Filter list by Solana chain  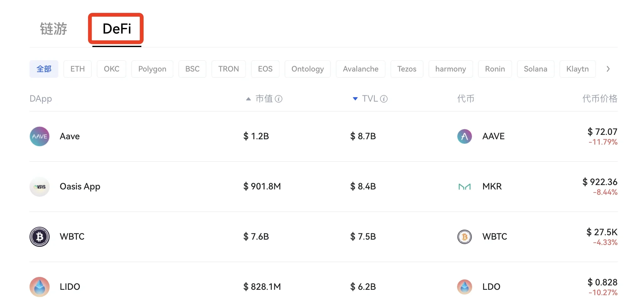pyautogui.click(x=535, y=69)
